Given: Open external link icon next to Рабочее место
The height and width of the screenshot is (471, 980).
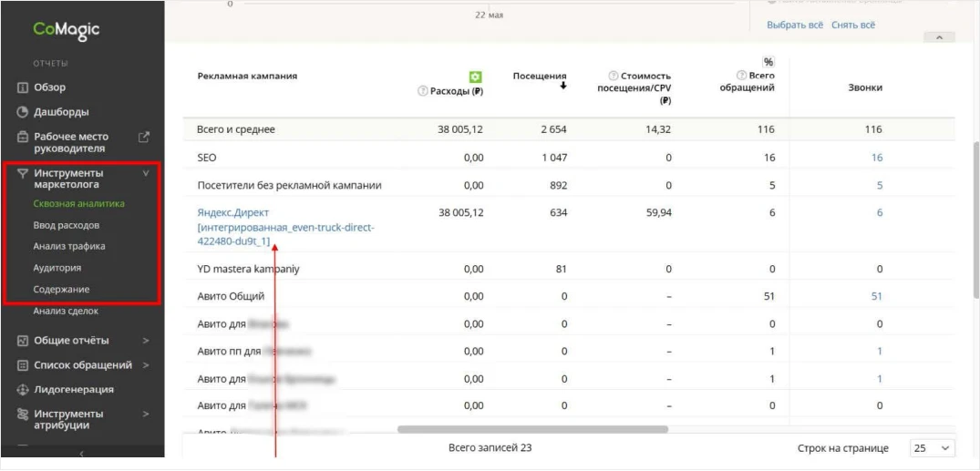Looking at the screenshot, I should pos(144,137).
